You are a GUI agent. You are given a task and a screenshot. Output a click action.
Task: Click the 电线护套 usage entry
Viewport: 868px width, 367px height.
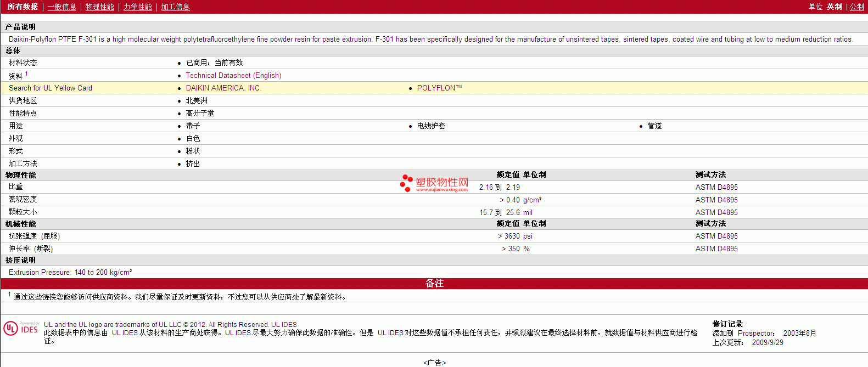coord(431,126)
